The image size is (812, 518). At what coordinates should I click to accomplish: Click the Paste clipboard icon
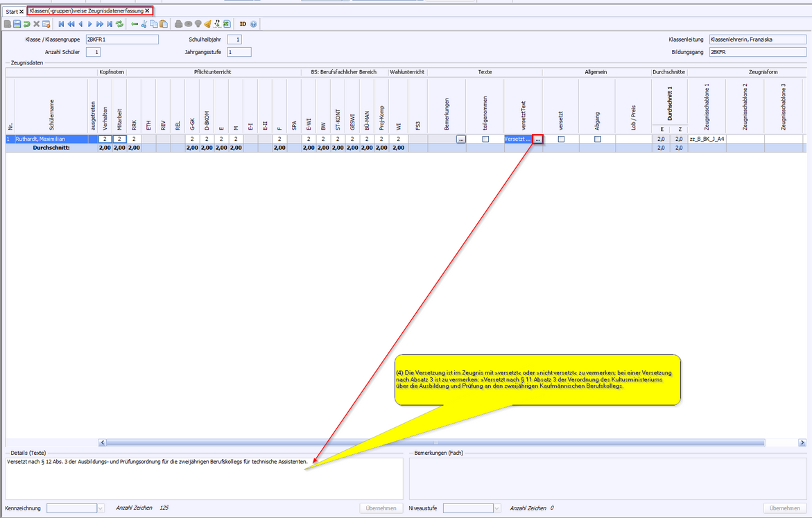pyautogui.click(x=164, y=24)
